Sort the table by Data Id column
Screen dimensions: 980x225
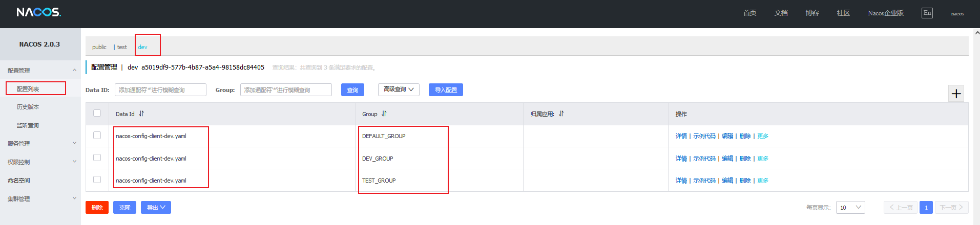pos(141,114)
